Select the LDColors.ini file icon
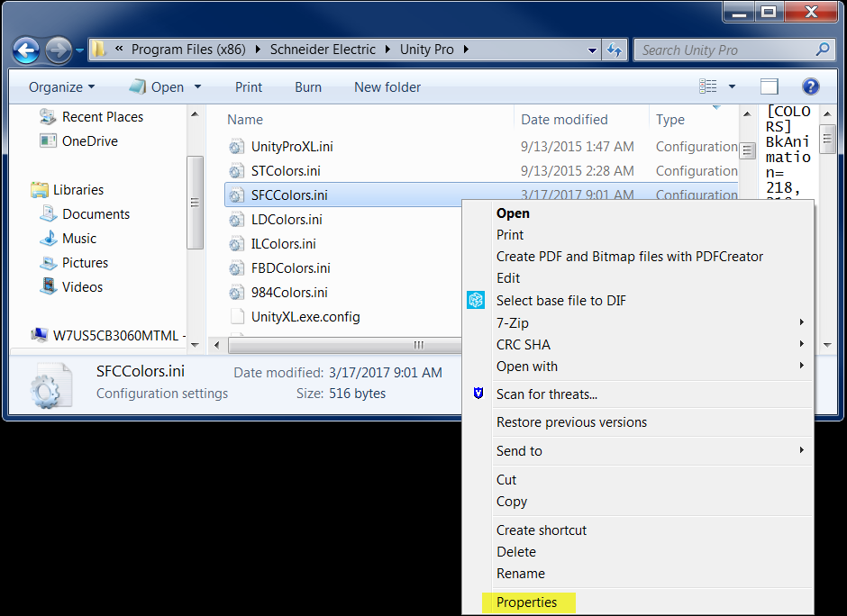847x616 pixels. 236,220
